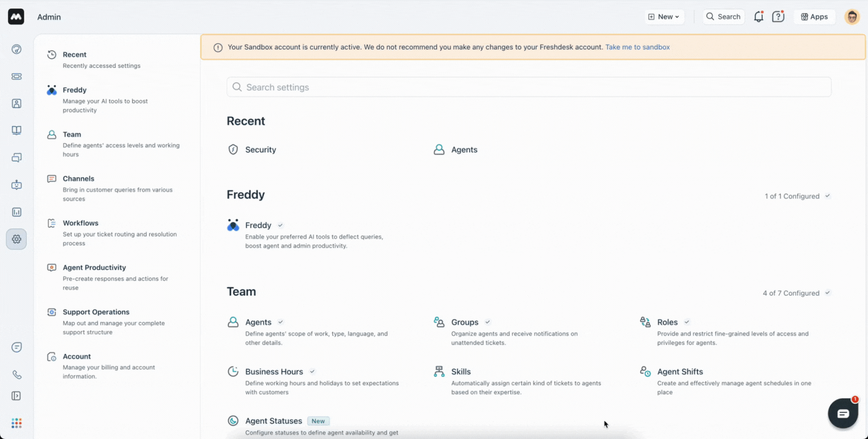Select Channels in the settings menu
Screen dimensions: 868x439
pos(78,179)
